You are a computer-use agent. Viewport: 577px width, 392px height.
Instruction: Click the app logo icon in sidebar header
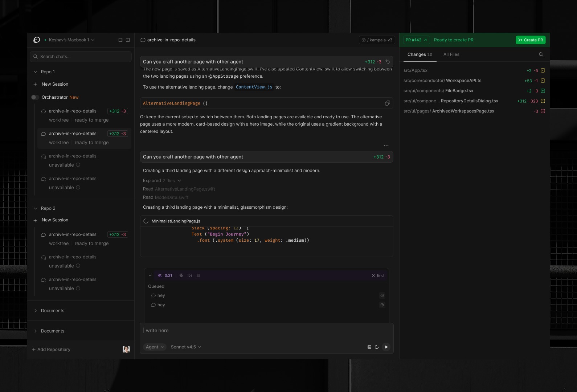click(x=37, y=40)
